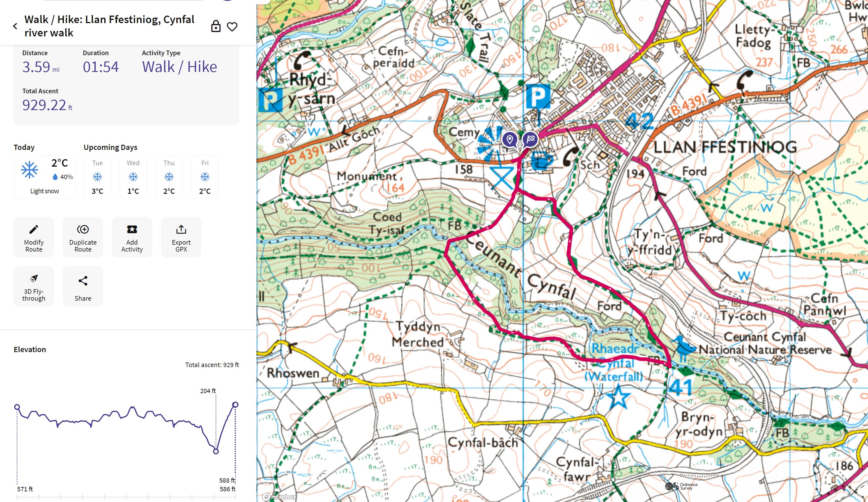The width and height of the screenshot is (868, 502).
Task: Launch 3D Fly-through
Action: (34, 286)
